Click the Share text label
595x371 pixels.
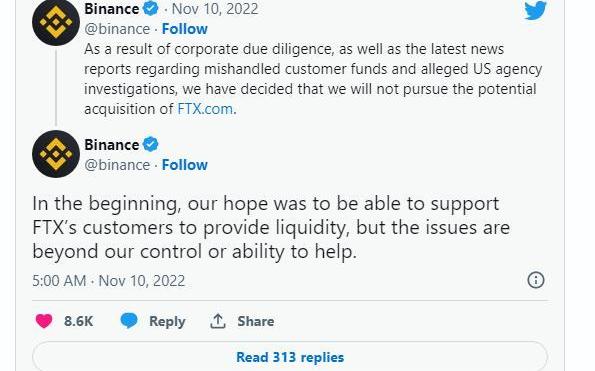[255, 321]
